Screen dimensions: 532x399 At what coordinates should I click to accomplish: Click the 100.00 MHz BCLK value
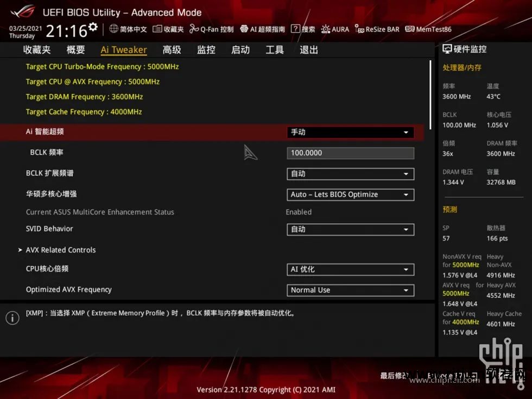459,125
